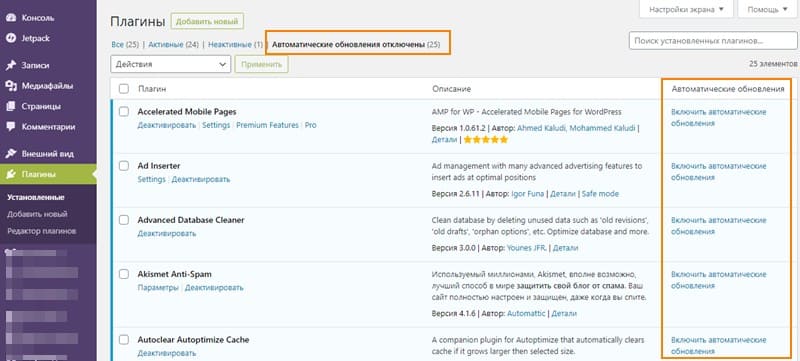The image size is (800, 361).
Task: Open author Ahmed Kaludi link
Action: coord(541,128)
